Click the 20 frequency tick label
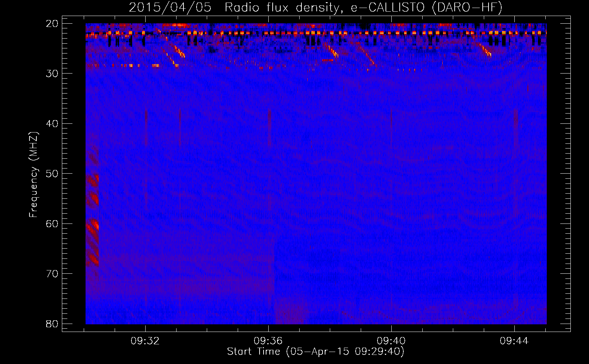589x364 pixels. [x=52, y=24]
